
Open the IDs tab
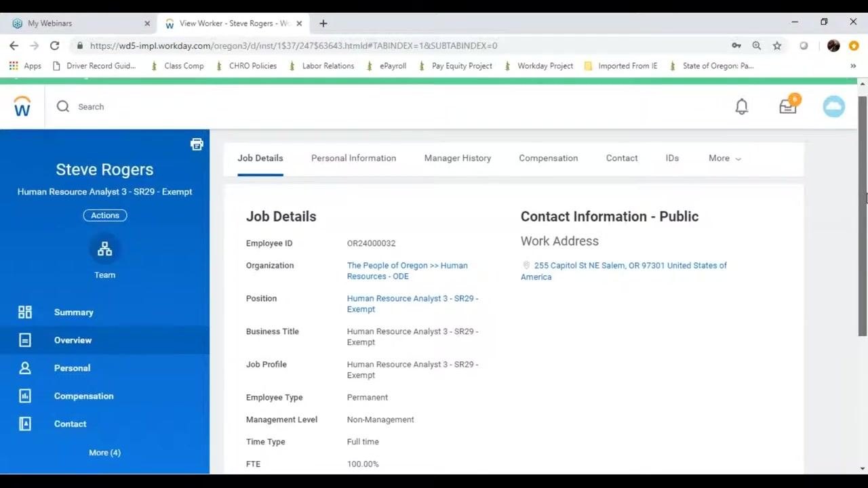672,158
